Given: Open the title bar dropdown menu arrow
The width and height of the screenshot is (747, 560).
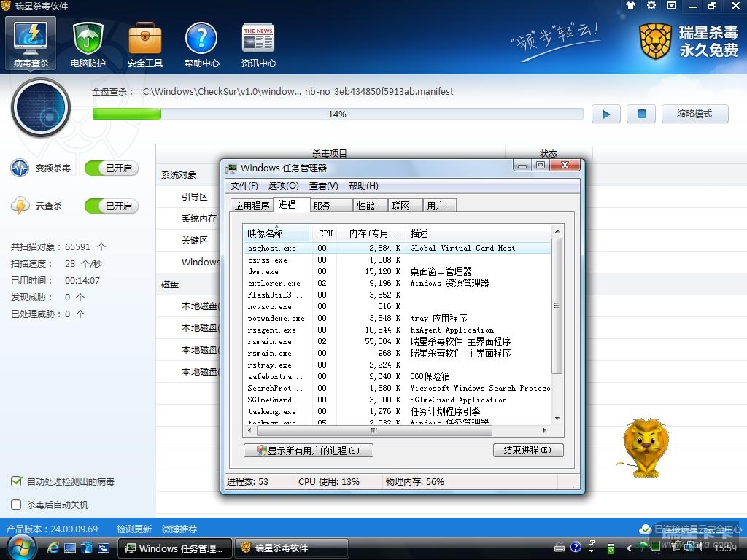Looking at the screenshot, I should click(672, 6).
